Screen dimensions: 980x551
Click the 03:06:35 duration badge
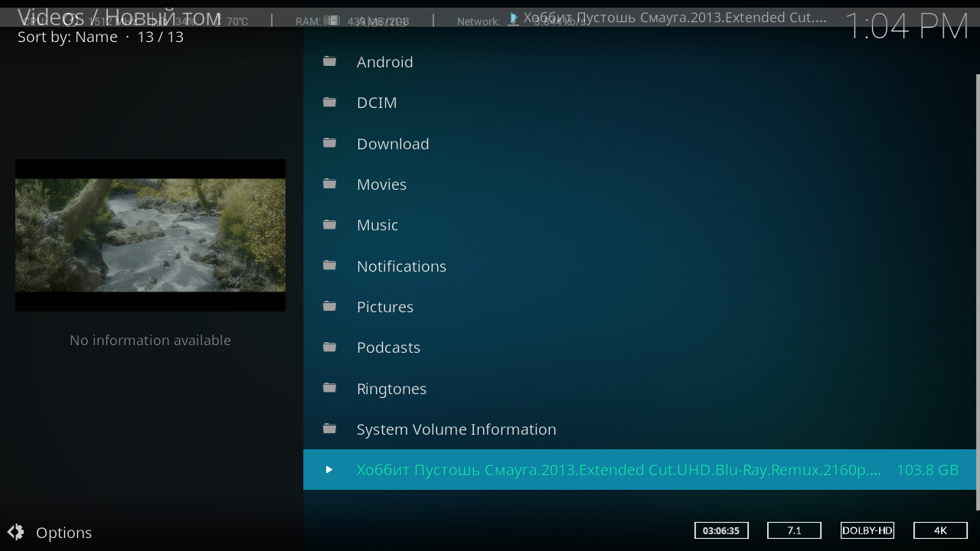pyautogui.click(x=721, y=530)
